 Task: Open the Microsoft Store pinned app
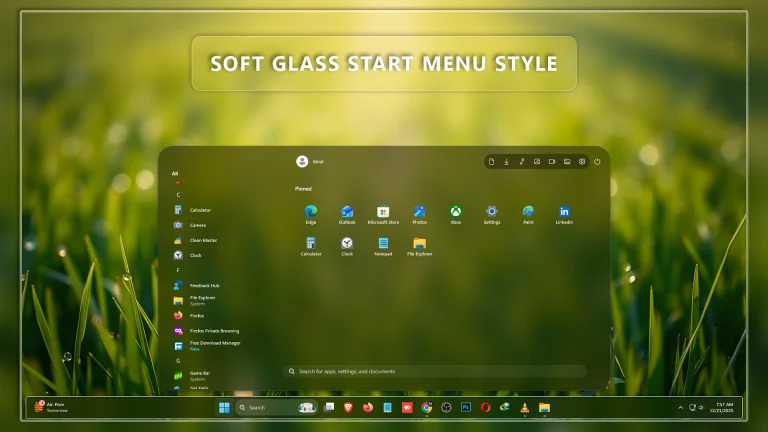coord(383,215)
